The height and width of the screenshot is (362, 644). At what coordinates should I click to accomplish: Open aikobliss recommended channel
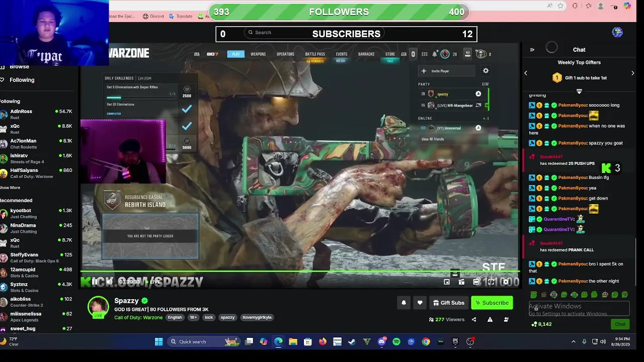point(36,302)
